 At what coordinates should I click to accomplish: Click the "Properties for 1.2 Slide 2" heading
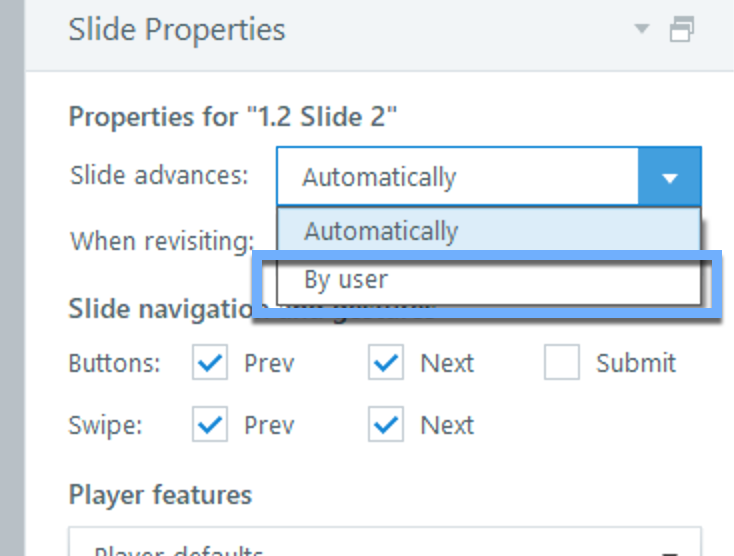[x=233, y=117]
